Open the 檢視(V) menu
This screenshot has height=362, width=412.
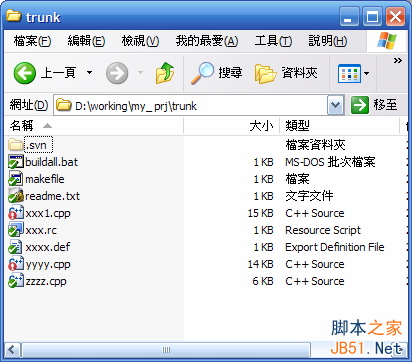(140, 41)
